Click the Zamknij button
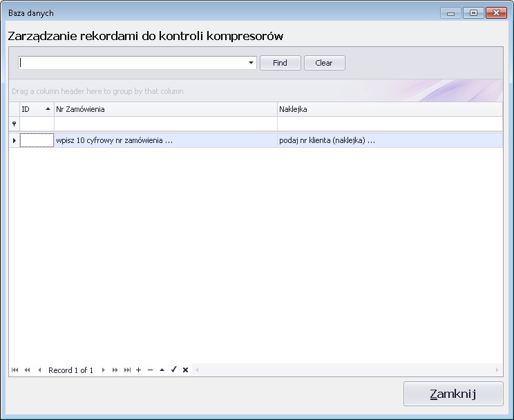Viewport: 514px width, 420px height. pyautogui.click(x=453, y=394)
